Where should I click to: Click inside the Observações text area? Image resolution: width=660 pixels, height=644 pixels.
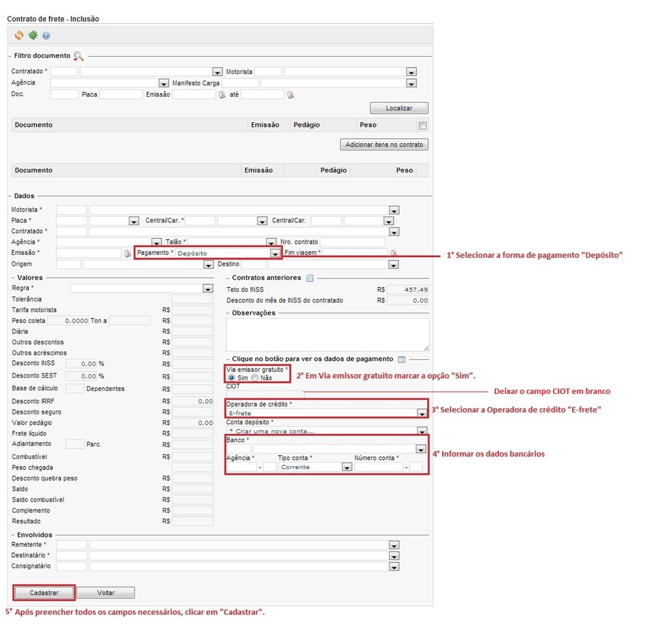coord(327,335)
